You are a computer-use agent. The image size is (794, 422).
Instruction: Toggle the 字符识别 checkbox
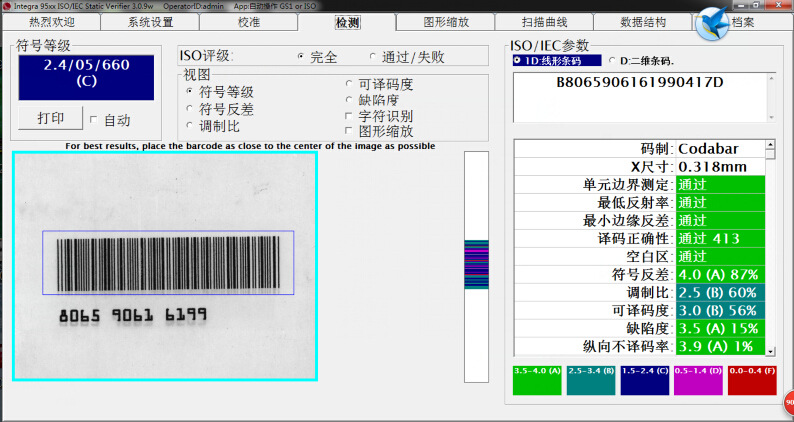[348, 116]
